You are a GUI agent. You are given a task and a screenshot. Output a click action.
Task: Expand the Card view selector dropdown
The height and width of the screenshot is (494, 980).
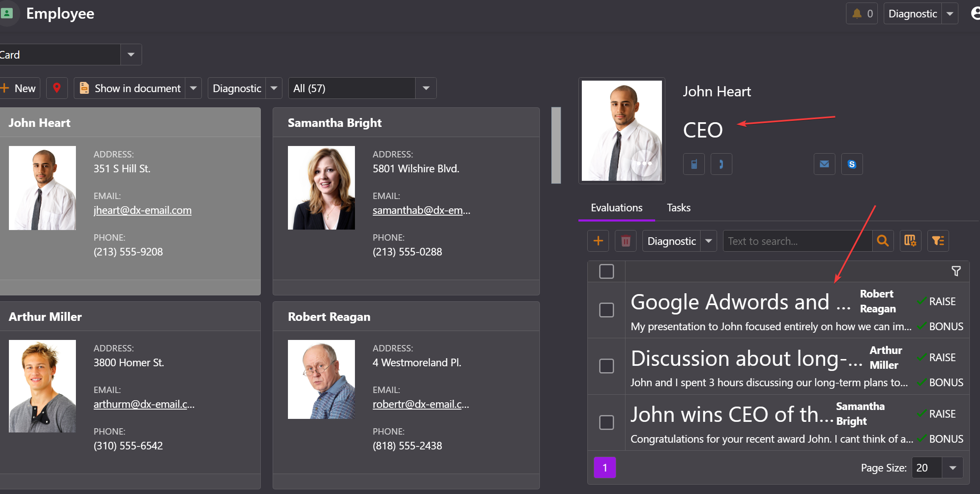click(131, 55)
